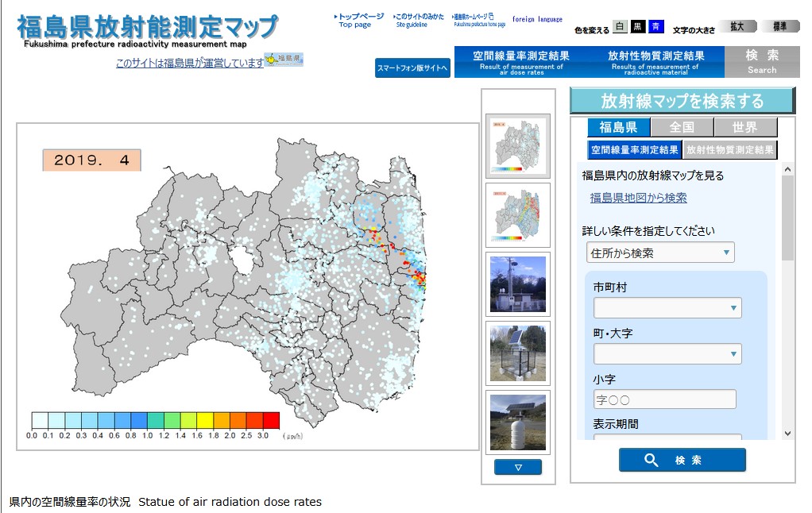Click the 小字 text input field
Screen dimensions: 812x513
(664, 399)
